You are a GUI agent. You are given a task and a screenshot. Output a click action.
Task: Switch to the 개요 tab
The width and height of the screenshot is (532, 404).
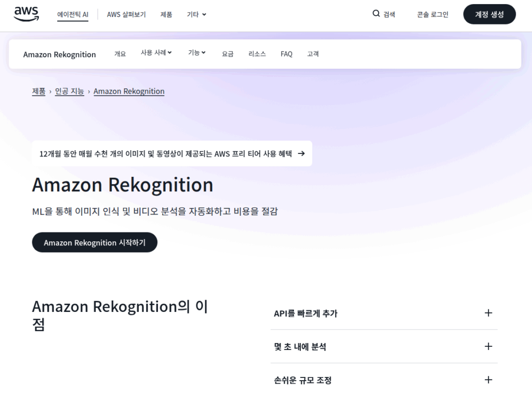pos(120,54)
